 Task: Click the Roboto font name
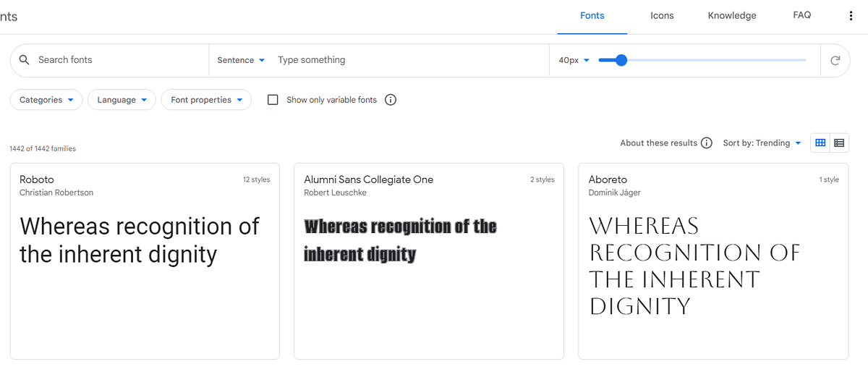[37, 179]
